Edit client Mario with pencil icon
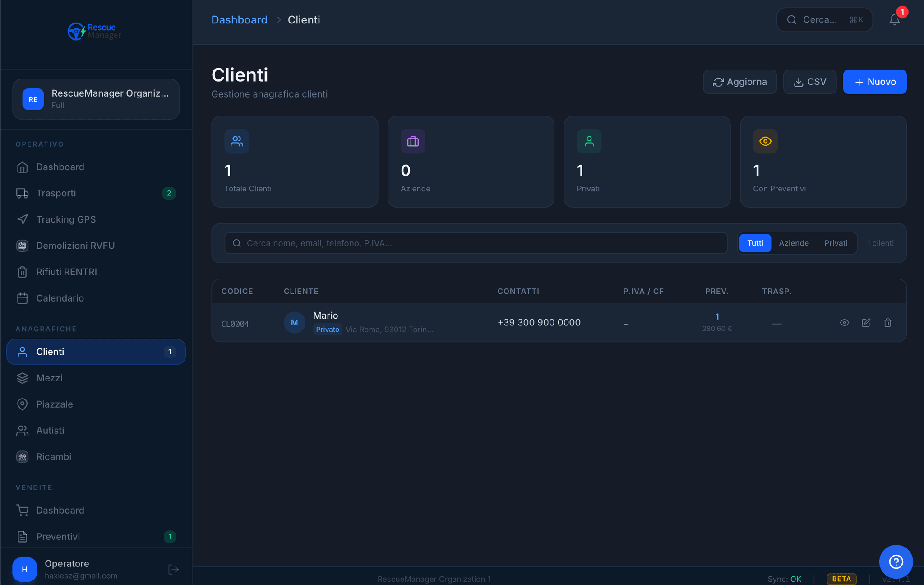Image resolution: width=924 pixels, height=585 pixels. [x=866, y=323]
